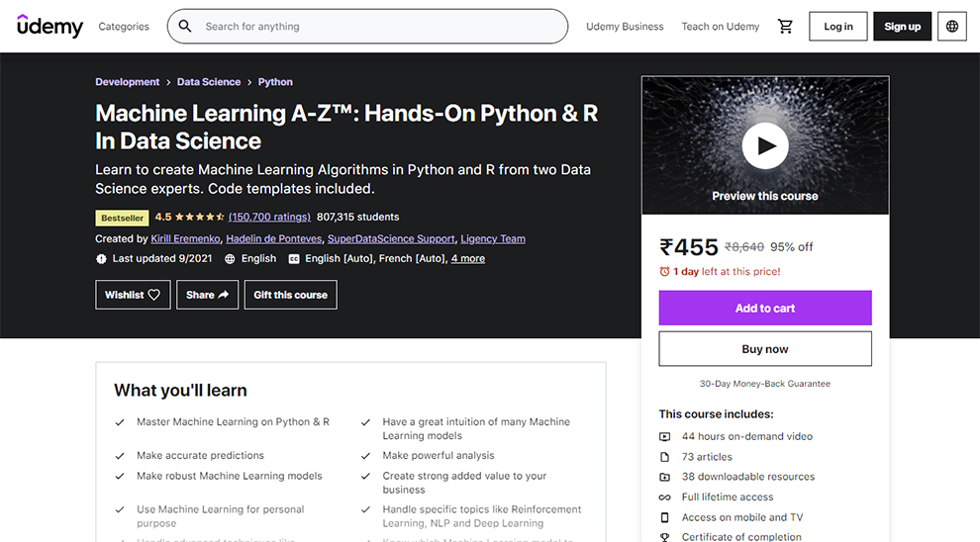
Task: Click the certificate trophy icon
Action: [x=665, y=537]
